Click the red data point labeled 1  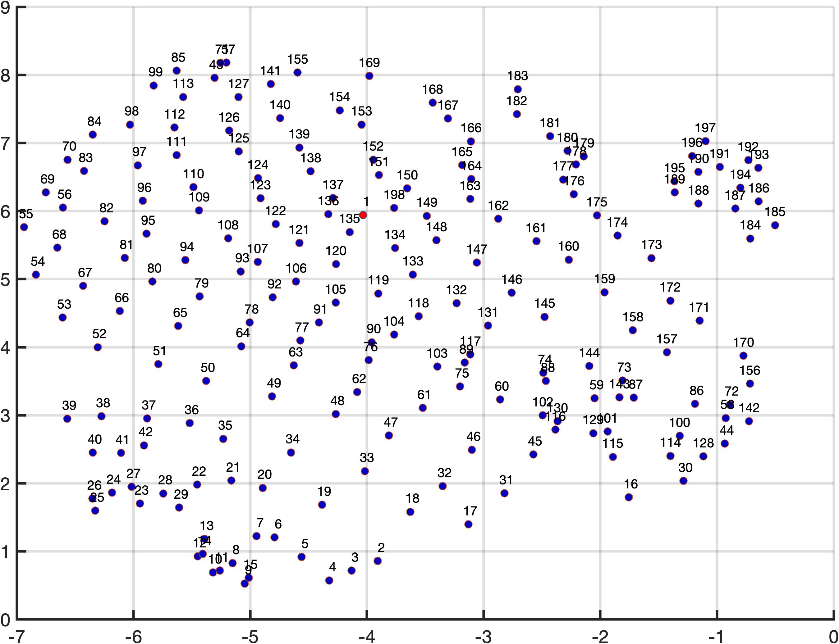363,215
